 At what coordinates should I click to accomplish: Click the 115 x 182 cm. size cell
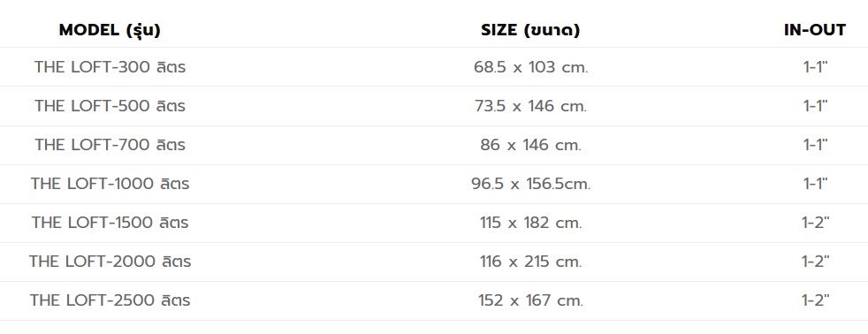pos(530,223)
